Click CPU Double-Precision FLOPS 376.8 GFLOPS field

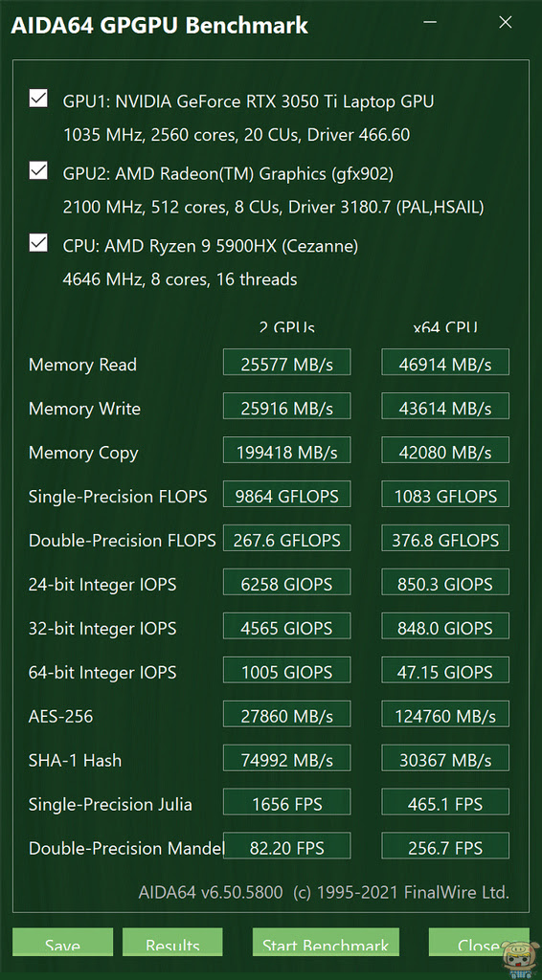pyautogui.click(x=445, y=538)
